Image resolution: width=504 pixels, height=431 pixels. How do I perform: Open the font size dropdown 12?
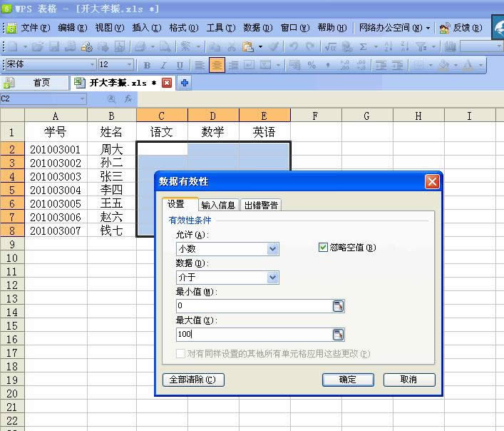(x=130, y=65)
